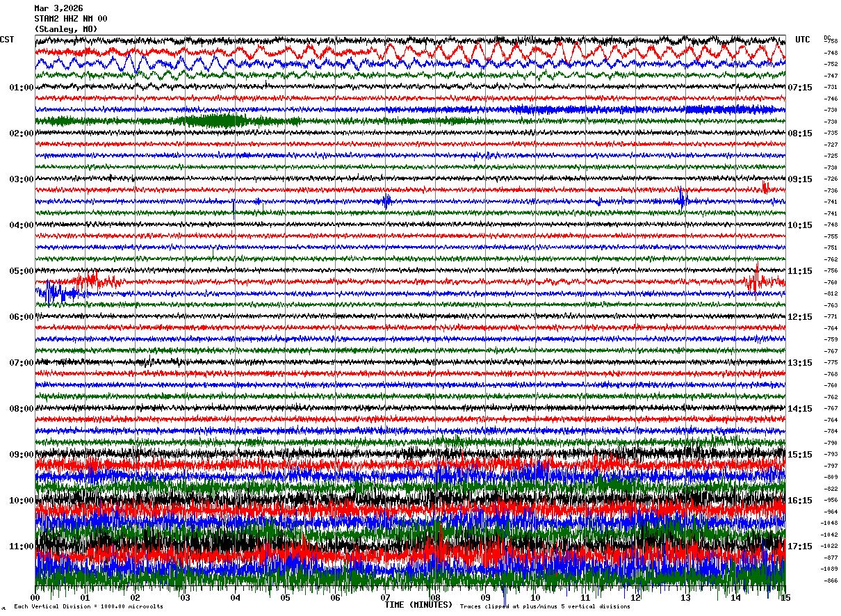Select the station header "STAM2 HHZ NM 00"
841x616 pixels.
(x=71, y=19)
